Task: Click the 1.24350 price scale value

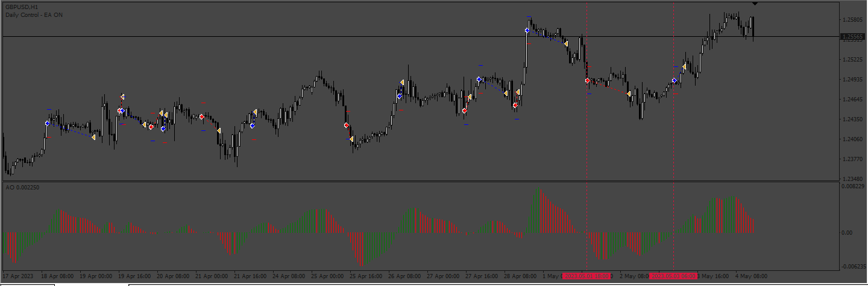Action: click(x=852, y=119)
